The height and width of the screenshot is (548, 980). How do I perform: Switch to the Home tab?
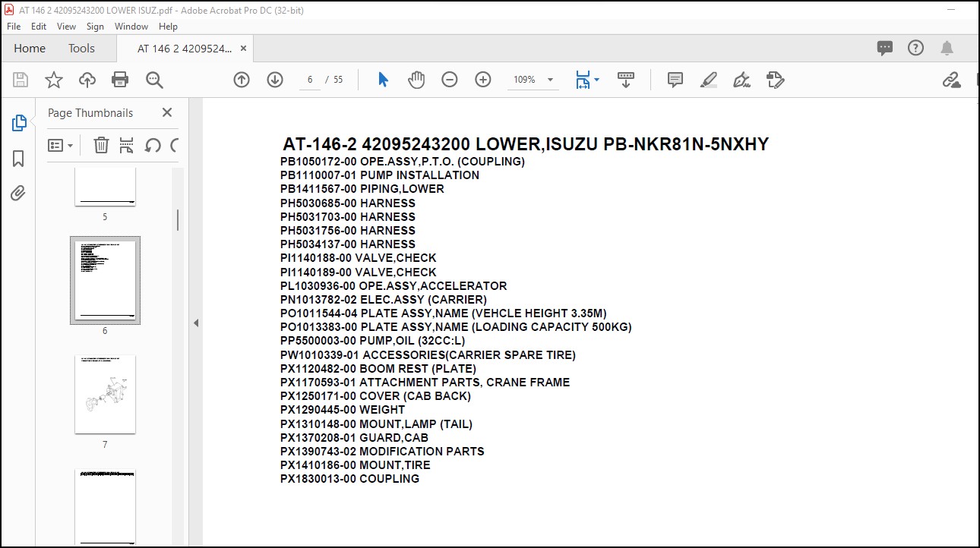[x=30, y=48]
